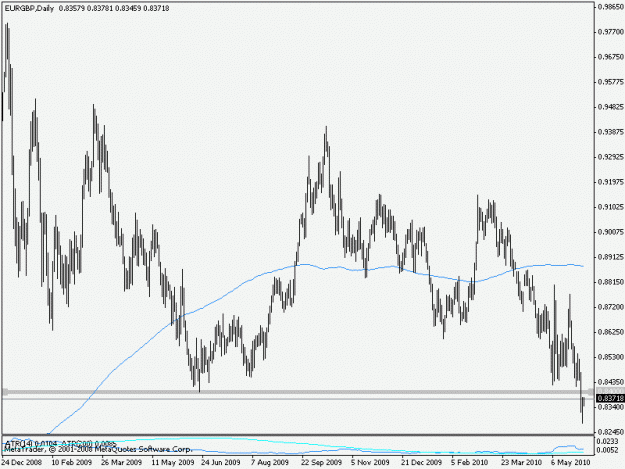This screenshot has height=469, width=625.
Task: Click the 21 Dec 2009 date label
Action: tap(422, 463)
